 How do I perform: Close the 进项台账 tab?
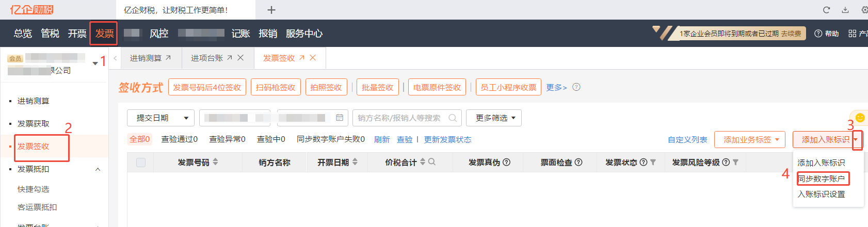tap(240, 58)
